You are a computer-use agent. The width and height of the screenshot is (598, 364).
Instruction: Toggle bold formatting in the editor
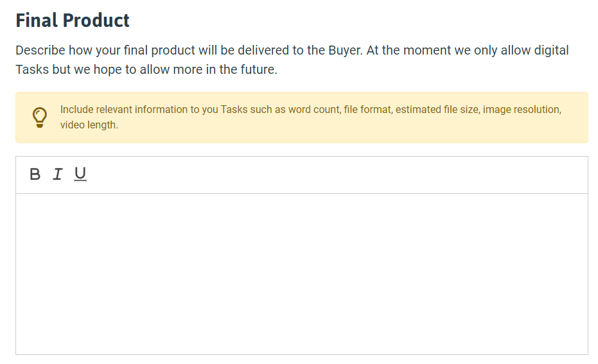click(x=35, y=174)
